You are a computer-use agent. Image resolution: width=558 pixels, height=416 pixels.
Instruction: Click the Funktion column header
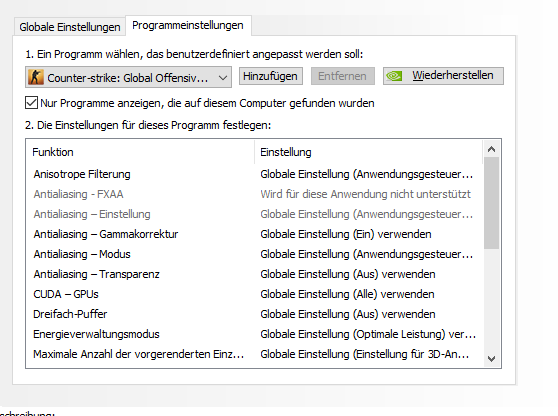click(x=140, y=152)
